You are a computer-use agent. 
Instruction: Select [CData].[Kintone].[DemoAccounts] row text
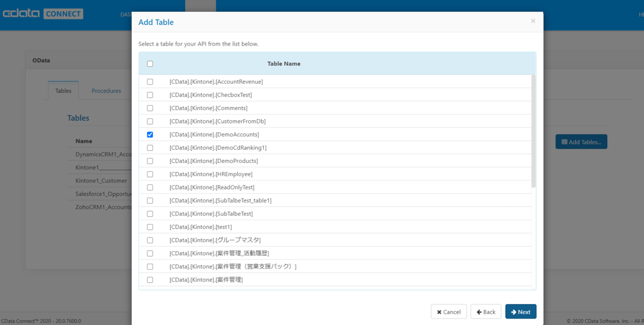tap(214, 134)
